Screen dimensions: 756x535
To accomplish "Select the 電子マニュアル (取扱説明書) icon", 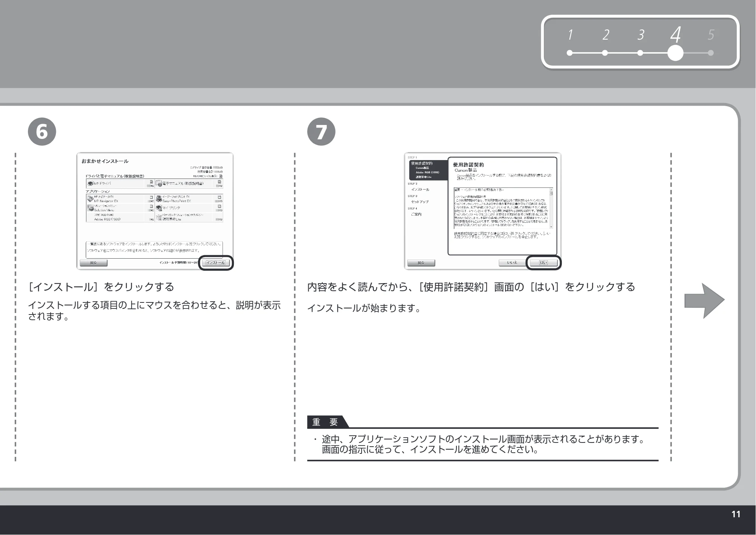I will tap(159, 184).
